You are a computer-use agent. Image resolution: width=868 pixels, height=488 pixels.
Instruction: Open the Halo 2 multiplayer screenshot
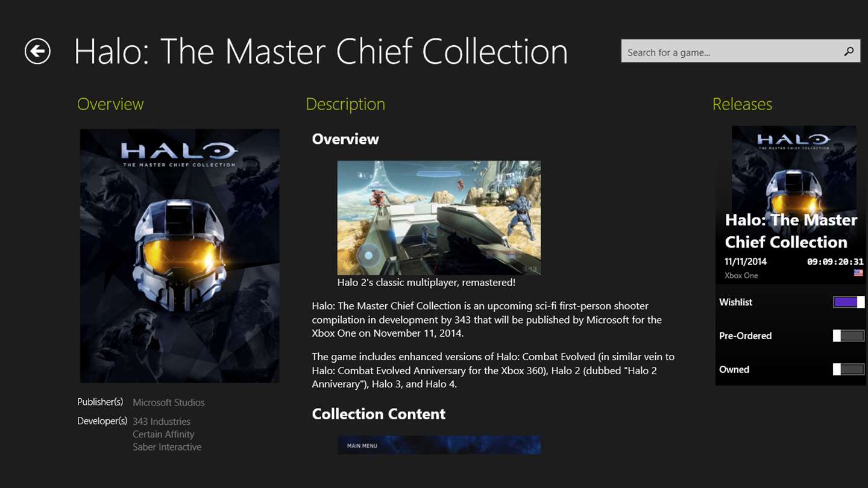pyautogui.click(x=439, y=217)
